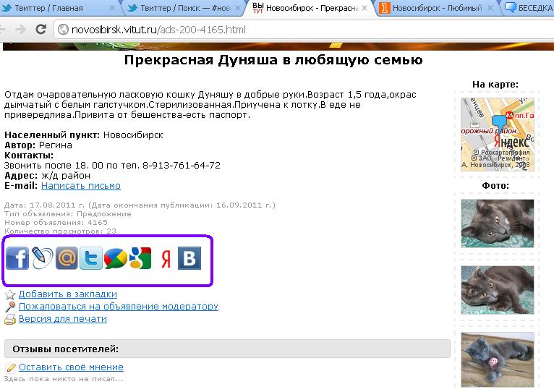Click the Фото: heading
554x392 pixels.
coord(495,186)
